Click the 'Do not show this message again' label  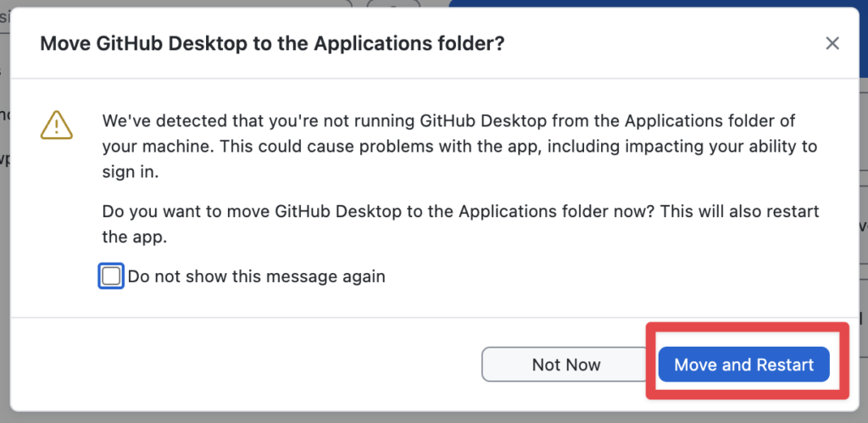tap(256, 276)
